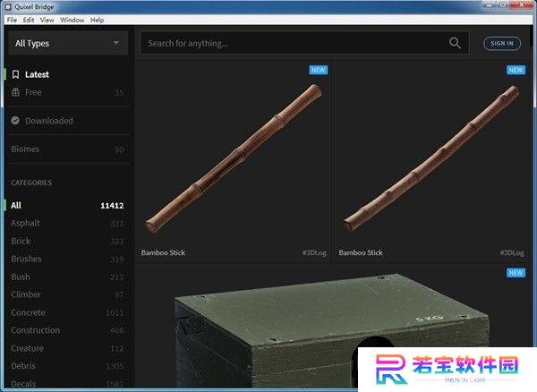
Task: Focus the Search for anything field
Action: click(x=304, y=43)
